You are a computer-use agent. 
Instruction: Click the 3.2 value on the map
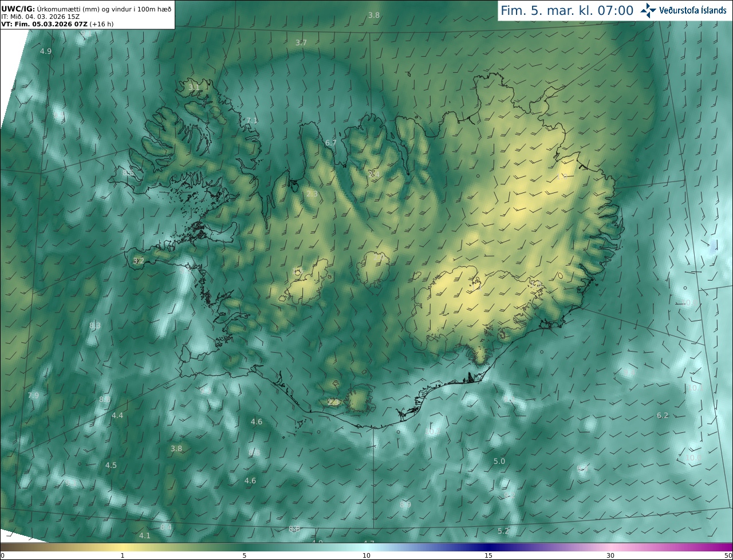tap(138, 261)
